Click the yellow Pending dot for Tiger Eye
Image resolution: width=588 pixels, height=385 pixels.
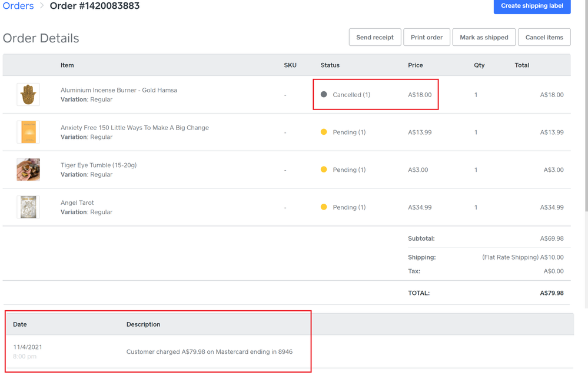[x=324, y=170]
